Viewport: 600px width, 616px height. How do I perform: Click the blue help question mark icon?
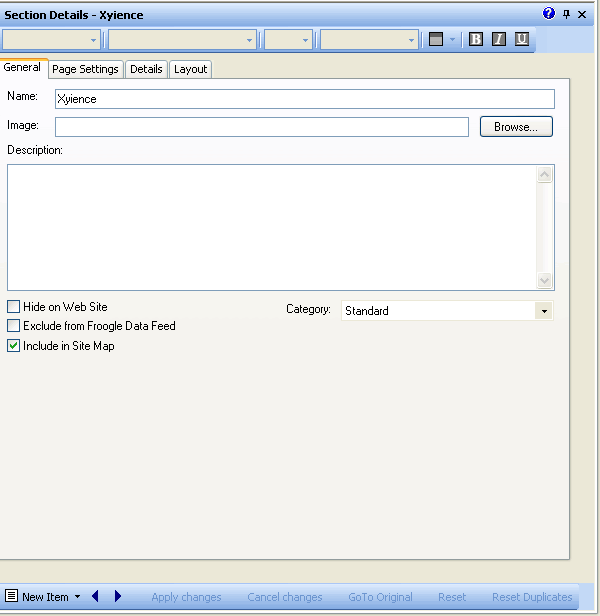549,14
